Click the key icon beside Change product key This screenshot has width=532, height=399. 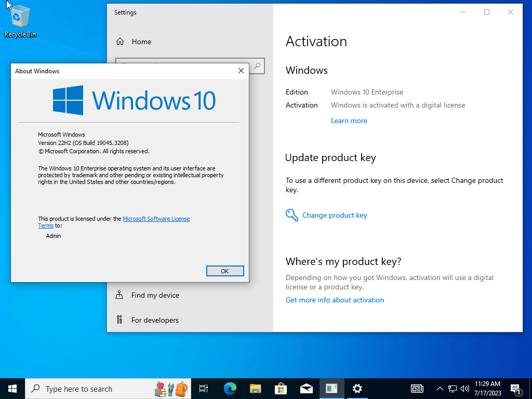pyautogui.click(x=292, y=215)
